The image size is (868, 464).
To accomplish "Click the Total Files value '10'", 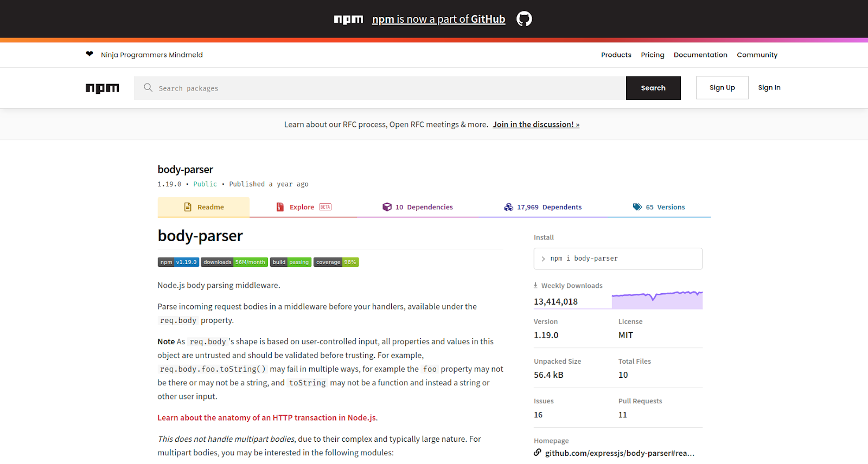I will point(623,375).
